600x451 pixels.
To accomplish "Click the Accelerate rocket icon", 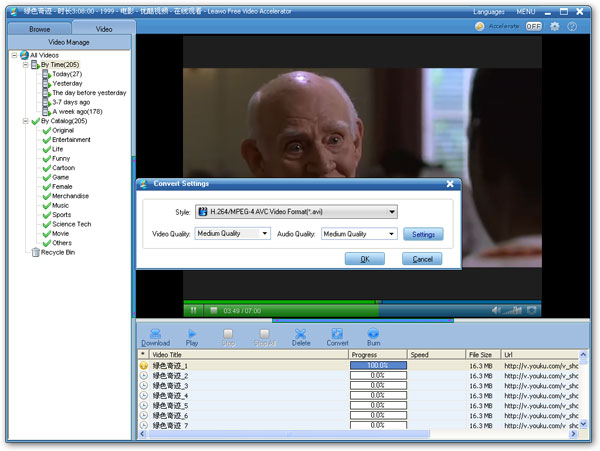I will click(479, 26).
